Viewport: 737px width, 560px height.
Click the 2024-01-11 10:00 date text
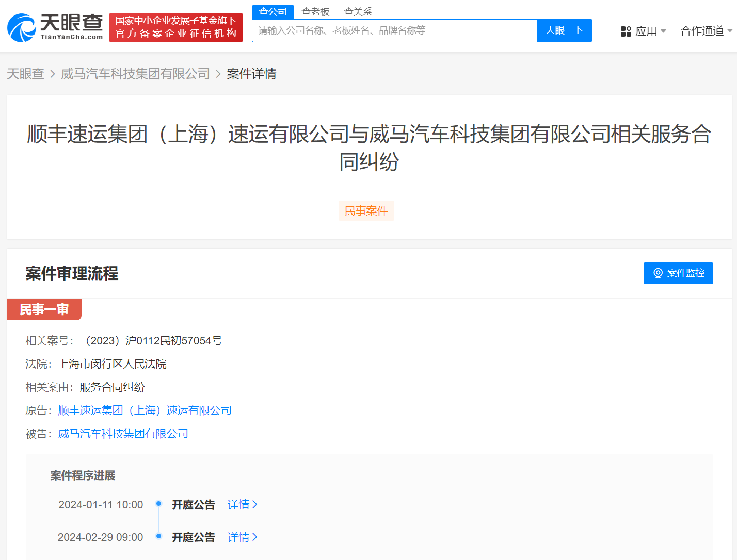101,505
